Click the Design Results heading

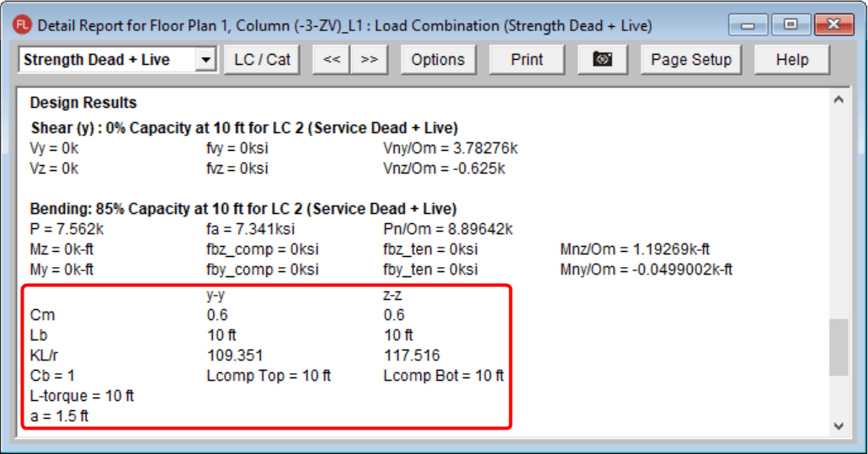click(x=83, y=103)
